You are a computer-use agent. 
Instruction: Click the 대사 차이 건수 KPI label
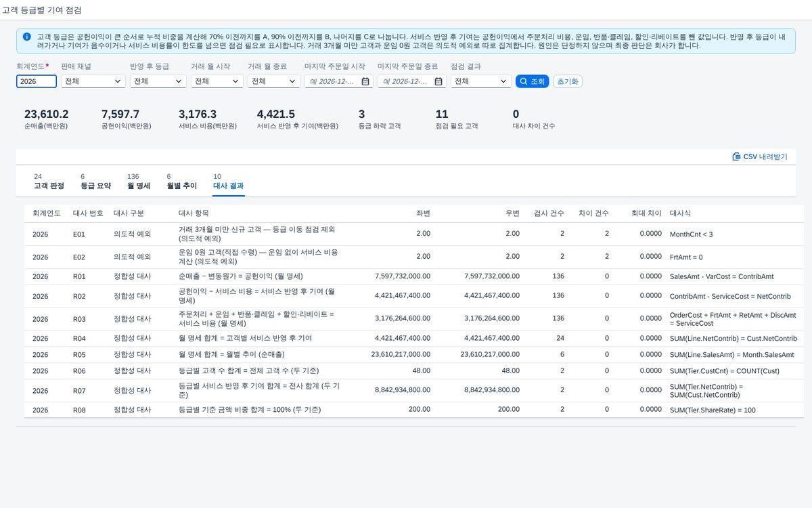click(534, 126)
